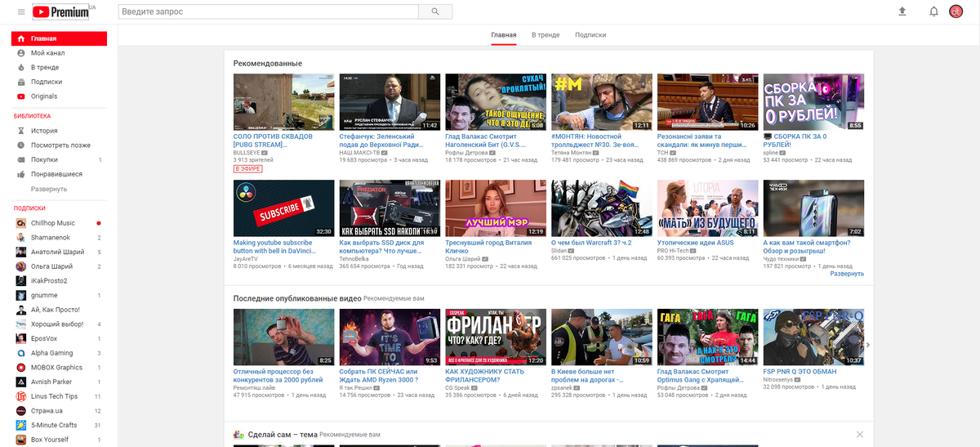Select the Подписки top tab
This screenshot has height=447, width=980.
point(590,35)
